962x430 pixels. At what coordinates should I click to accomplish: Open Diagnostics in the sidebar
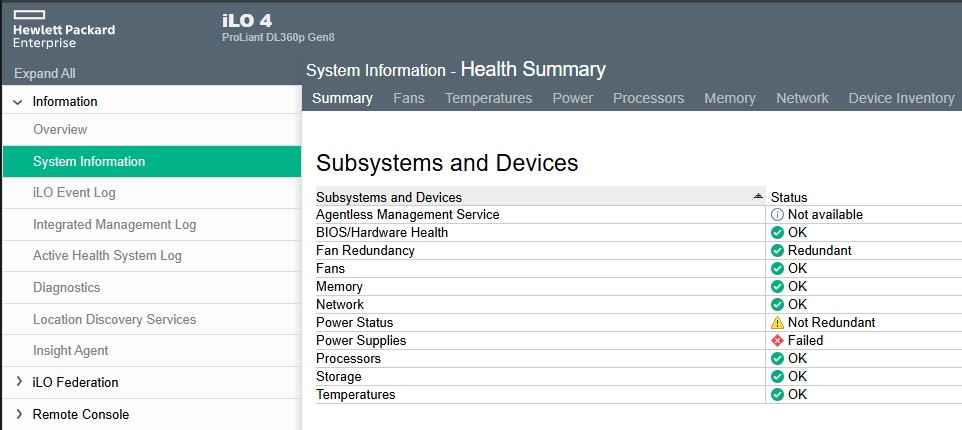(152, 288)
